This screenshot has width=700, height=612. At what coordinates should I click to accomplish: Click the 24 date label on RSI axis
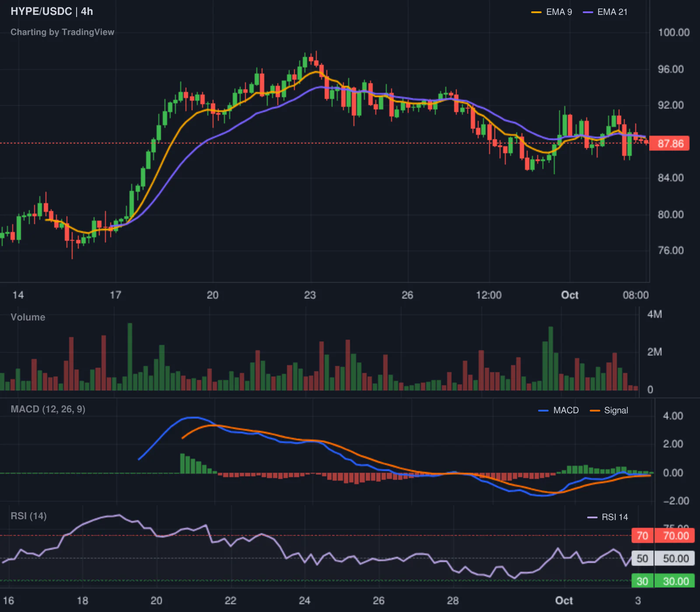click(x=304, y=601)
